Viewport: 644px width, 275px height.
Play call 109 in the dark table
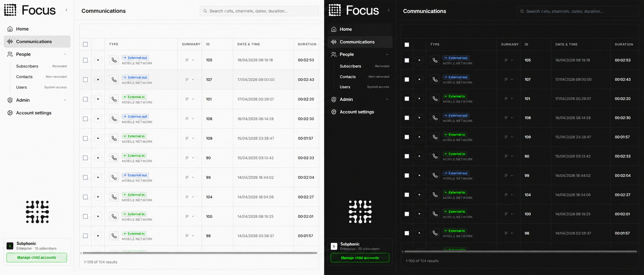pyautogui.click(x=419, y=137)
